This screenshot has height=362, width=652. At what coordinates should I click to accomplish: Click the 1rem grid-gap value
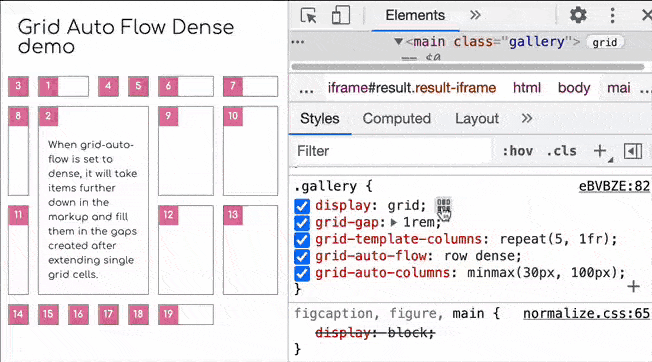coord(419,222)
